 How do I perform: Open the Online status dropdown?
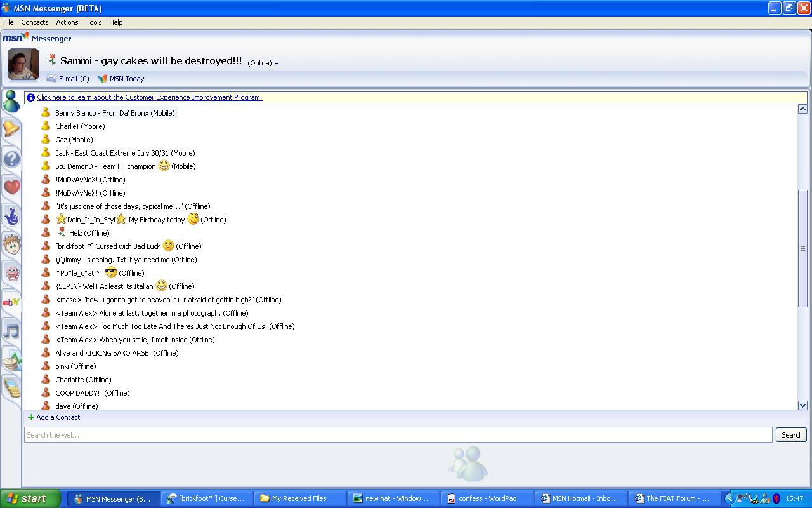tap(263, 63)
